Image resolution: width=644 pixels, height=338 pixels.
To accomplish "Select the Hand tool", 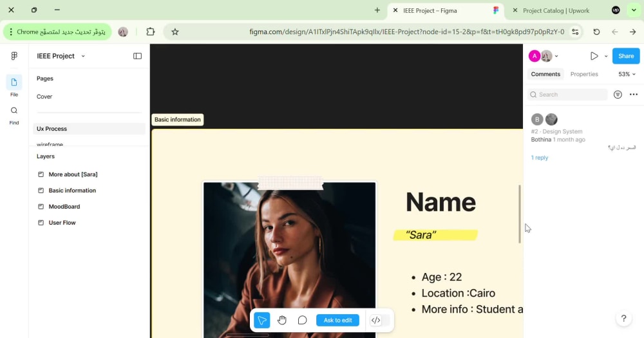I will 282,320.
